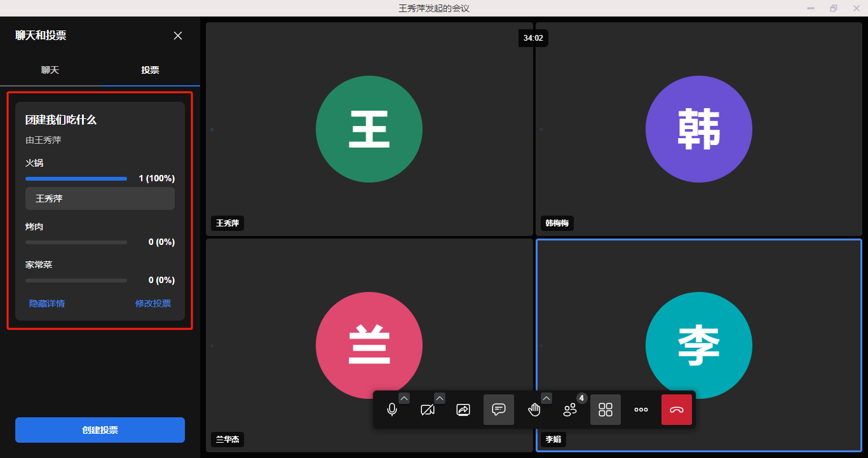The width and height of the screenshot is (868, 458).
Task: Expand the microphone options arrow
Action: [x=404, y=398]
